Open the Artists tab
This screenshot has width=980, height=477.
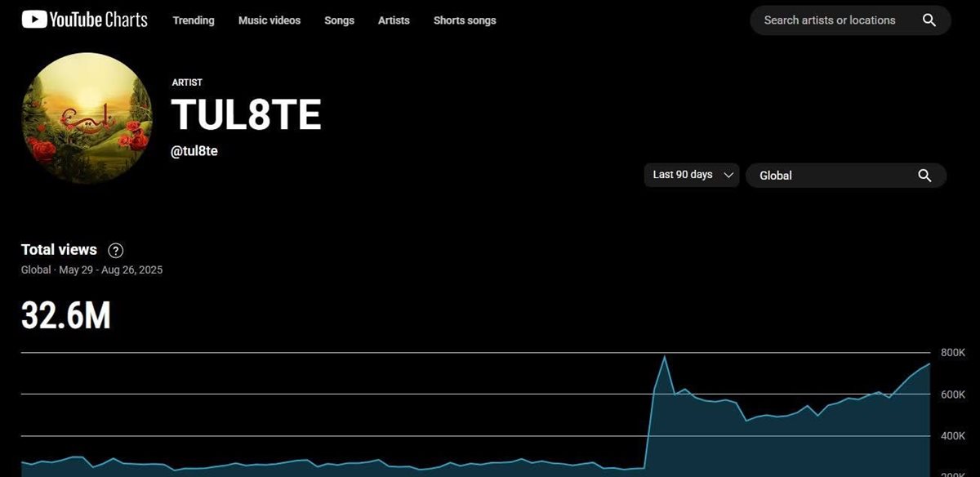coord(394,20)
